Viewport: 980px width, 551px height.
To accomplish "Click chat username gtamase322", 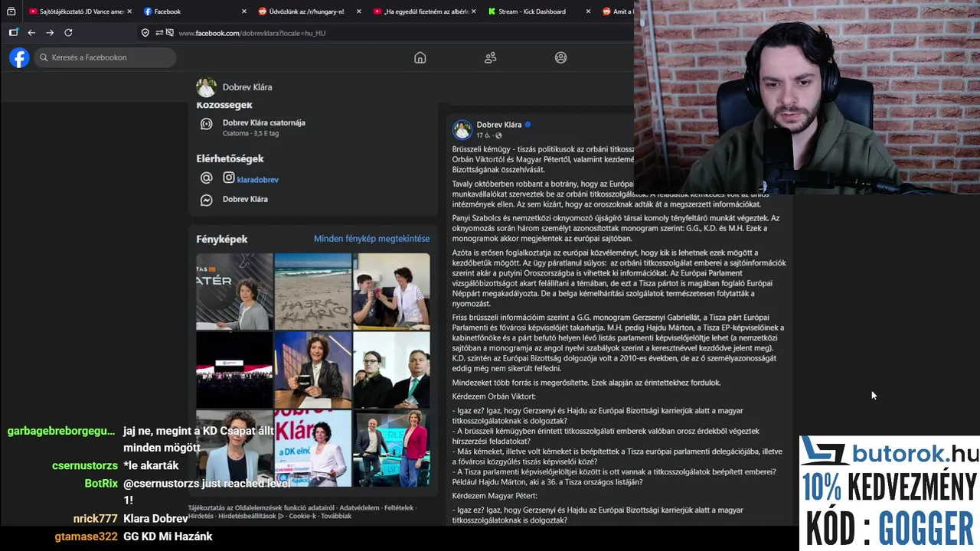I will [87, 536].
